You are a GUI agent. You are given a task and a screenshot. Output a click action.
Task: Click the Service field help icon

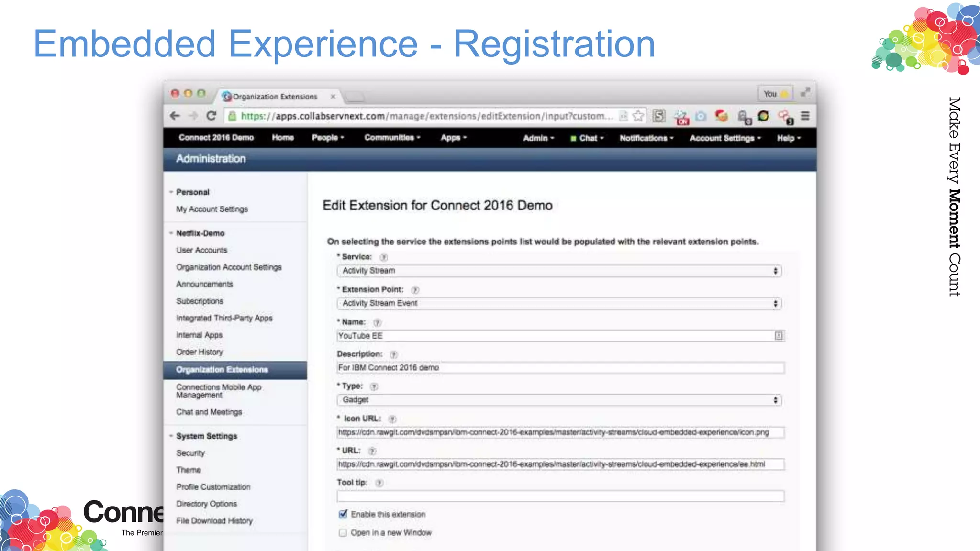[x=383, y=257]
